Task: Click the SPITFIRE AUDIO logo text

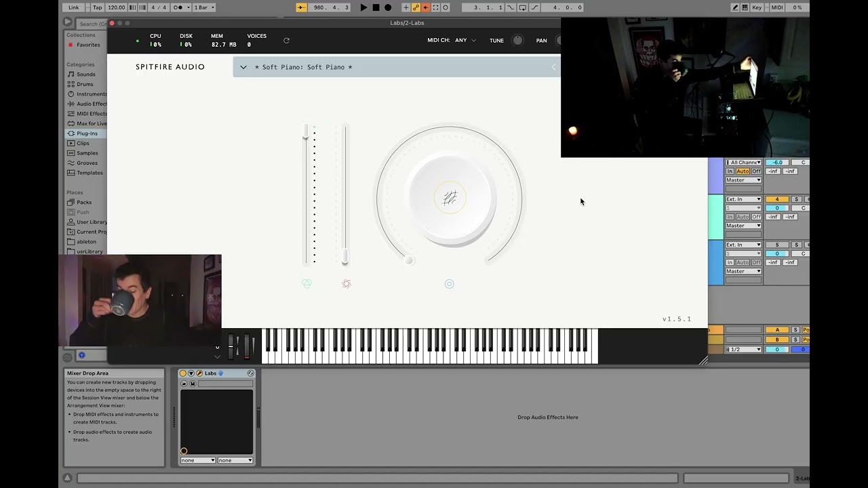Action: point(170,67)
